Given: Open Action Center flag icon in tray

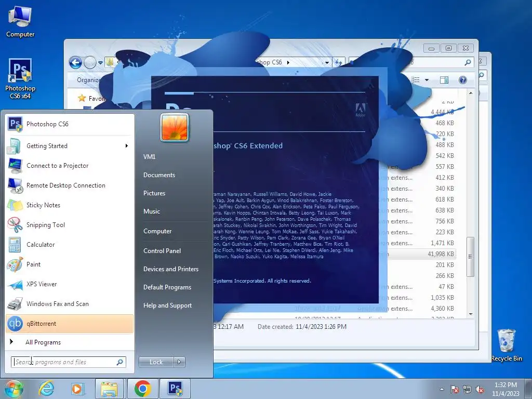Looking at the screenshot, I should pos(455,389).
